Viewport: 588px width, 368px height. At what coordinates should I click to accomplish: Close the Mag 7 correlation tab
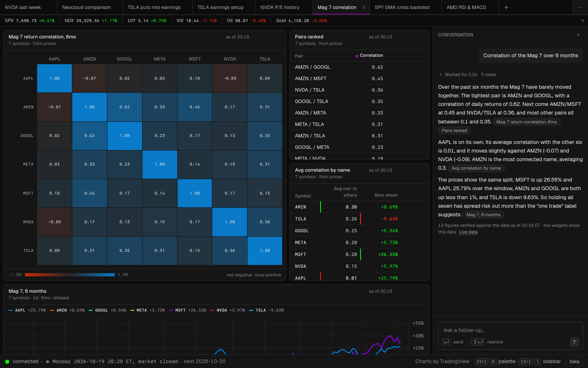(364, 7)
